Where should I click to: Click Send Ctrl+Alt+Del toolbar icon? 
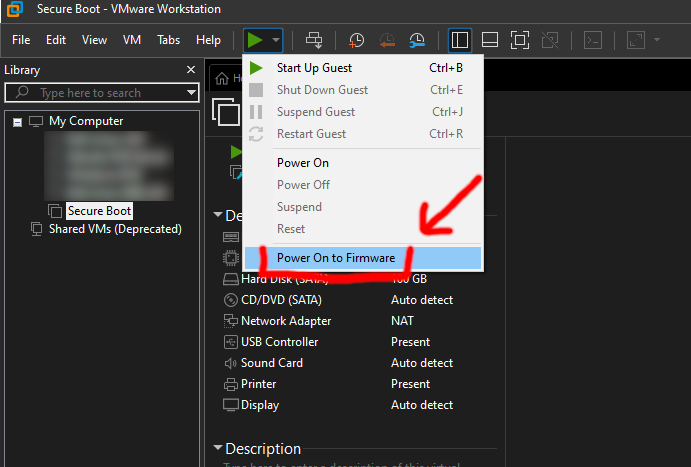314,40
